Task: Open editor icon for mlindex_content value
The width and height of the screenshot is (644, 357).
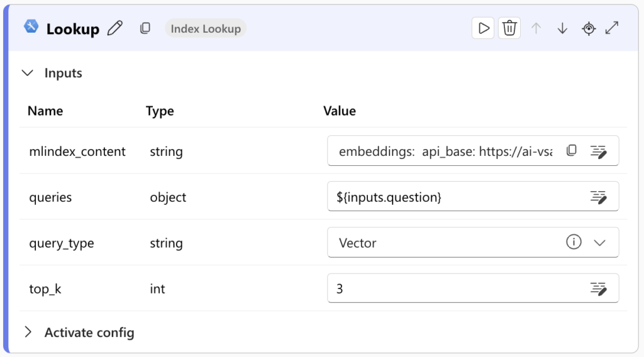Action: [x=599, y=151]
